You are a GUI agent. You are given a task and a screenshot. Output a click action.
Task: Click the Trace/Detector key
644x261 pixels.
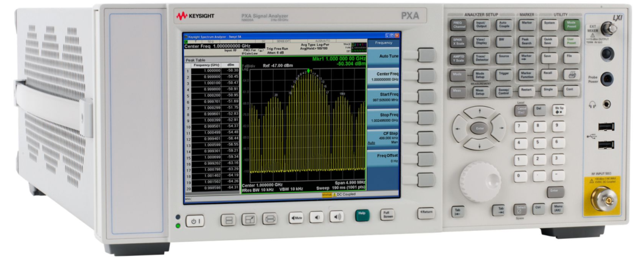481,59
